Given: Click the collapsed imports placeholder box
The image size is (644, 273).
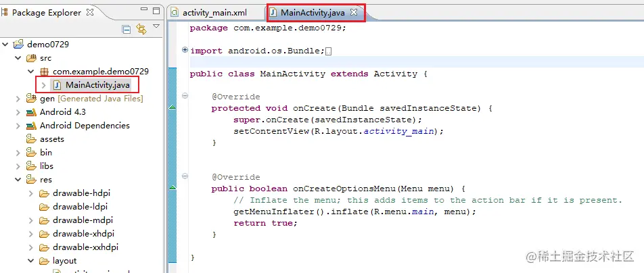Looking at the screenshot, I should [x=328, y=51].
